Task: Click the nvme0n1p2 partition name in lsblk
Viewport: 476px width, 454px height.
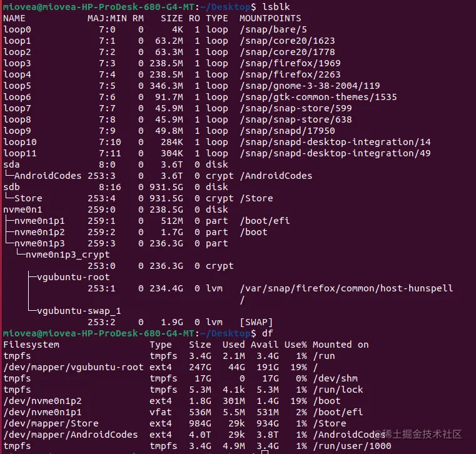Action: pyautogui.click(x=39, y=232)
